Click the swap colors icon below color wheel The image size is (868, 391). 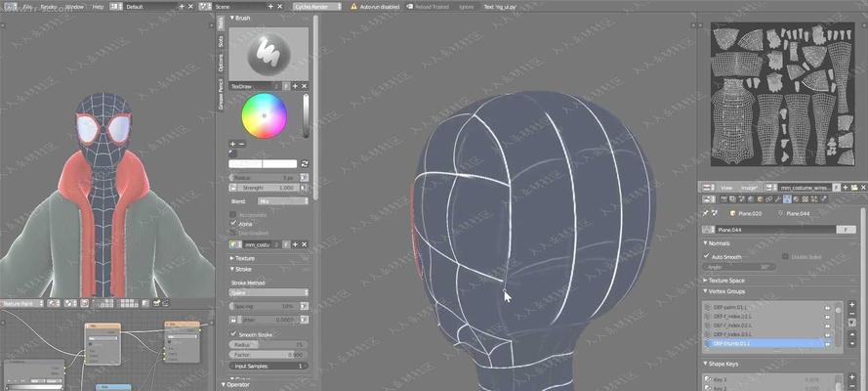(305, 163)
